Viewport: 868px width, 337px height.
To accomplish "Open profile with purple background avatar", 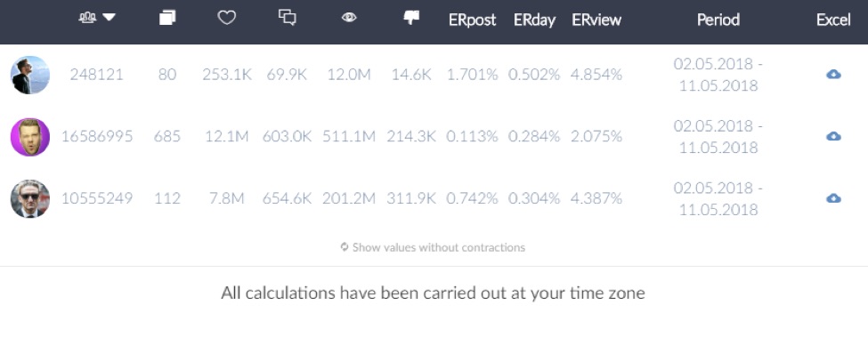I will (x=30, y=137).
